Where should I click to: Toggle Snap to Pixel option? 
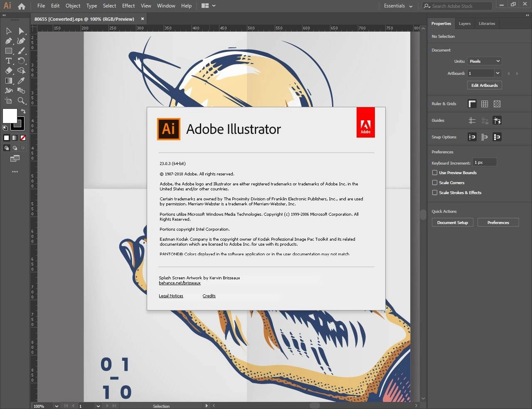coord(497,137)
